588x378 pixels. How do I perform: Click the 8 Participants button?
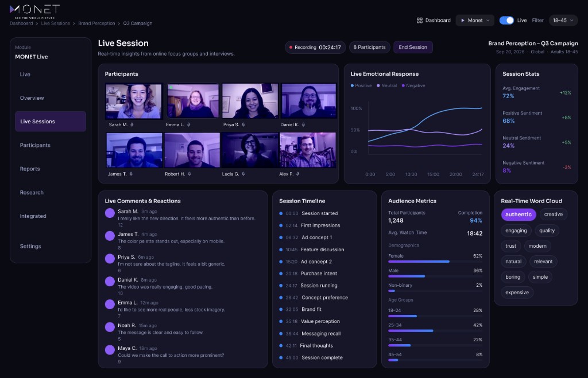(369, 47)
